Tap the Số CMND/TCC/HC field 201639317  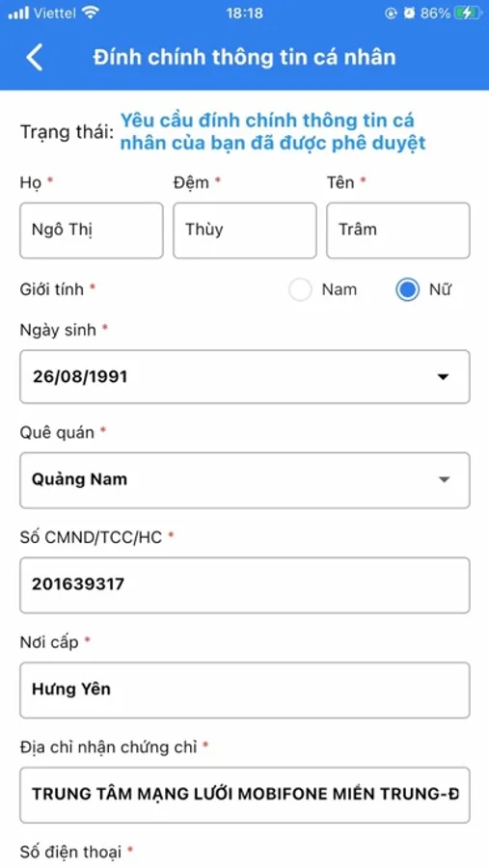point(245,585)
